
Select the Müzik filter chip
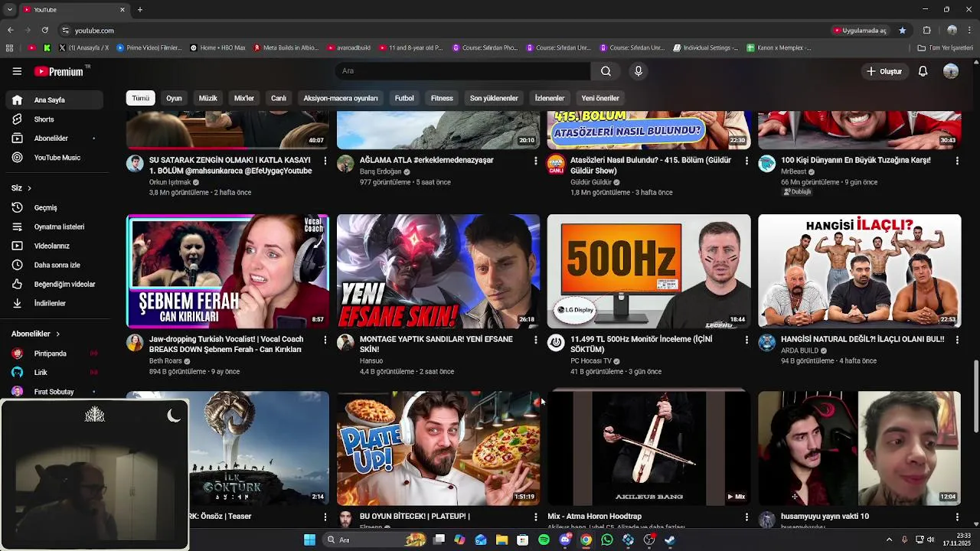[x=208, y=98]
